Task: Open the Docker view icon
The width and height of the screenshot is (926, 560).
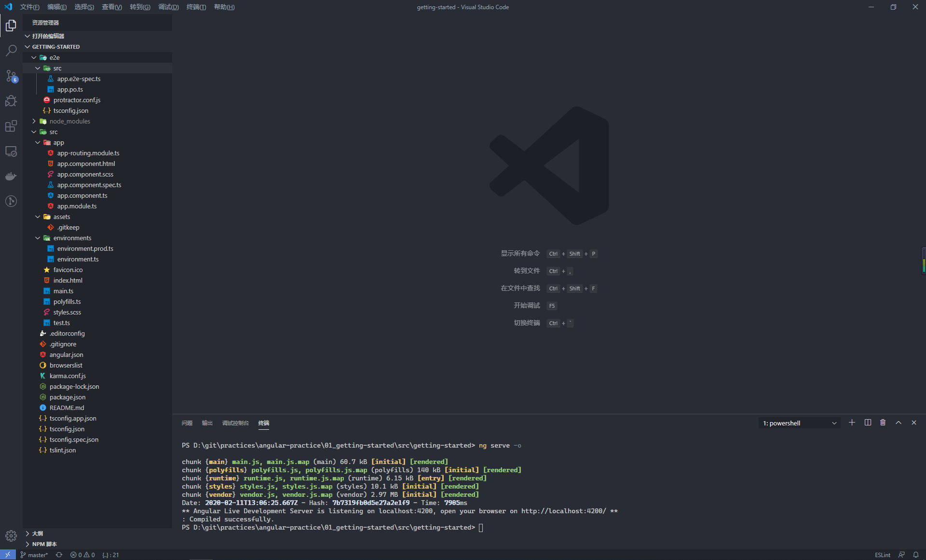Action: (11, 176)
